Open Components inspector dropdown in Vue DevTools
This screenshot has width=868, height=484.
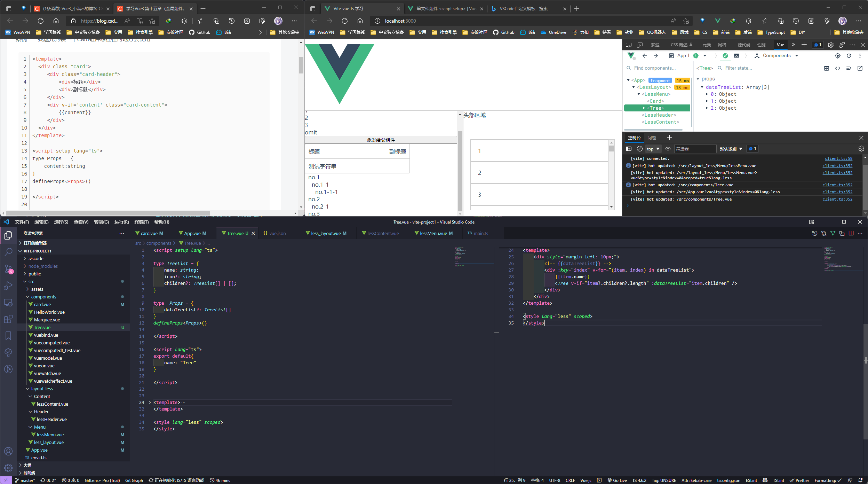[776, 56]
